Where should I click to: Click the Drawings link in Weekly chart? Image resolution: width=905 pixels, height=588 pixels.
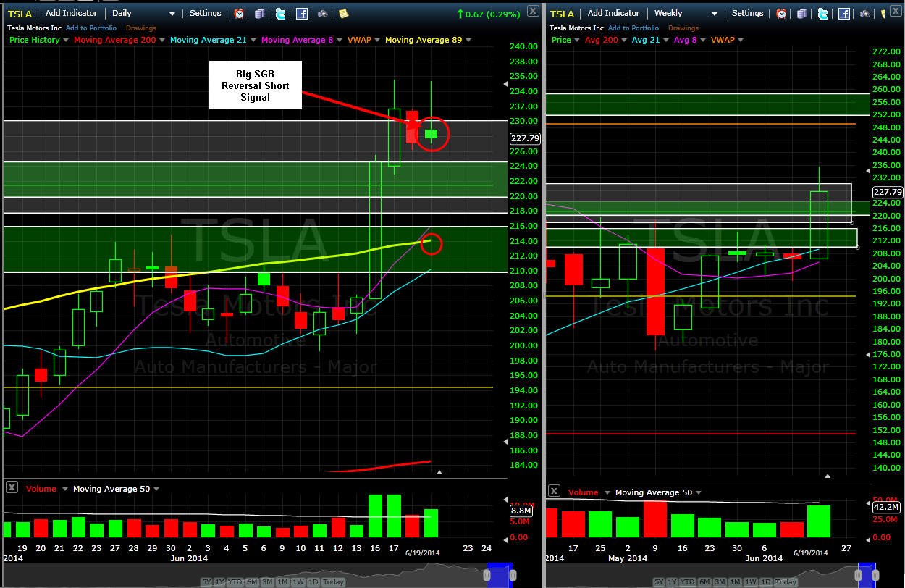click(x=683, y=28)
